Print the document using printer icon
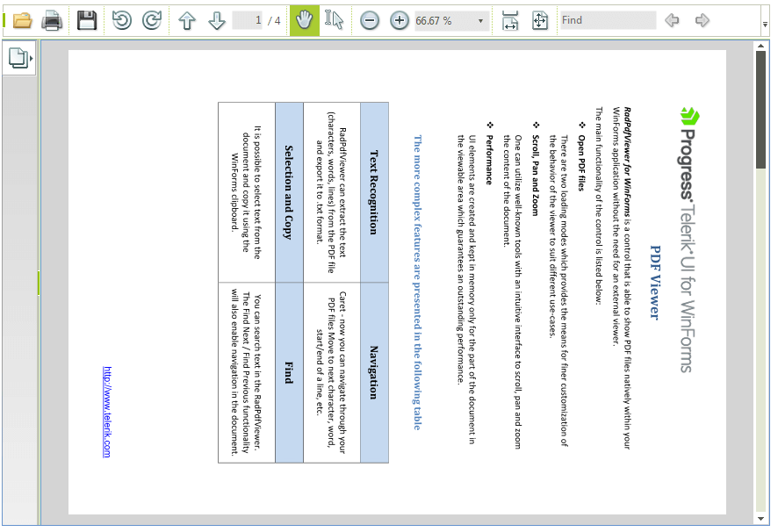The width and height of the screenshot is (778, 532). coord(52,20)
